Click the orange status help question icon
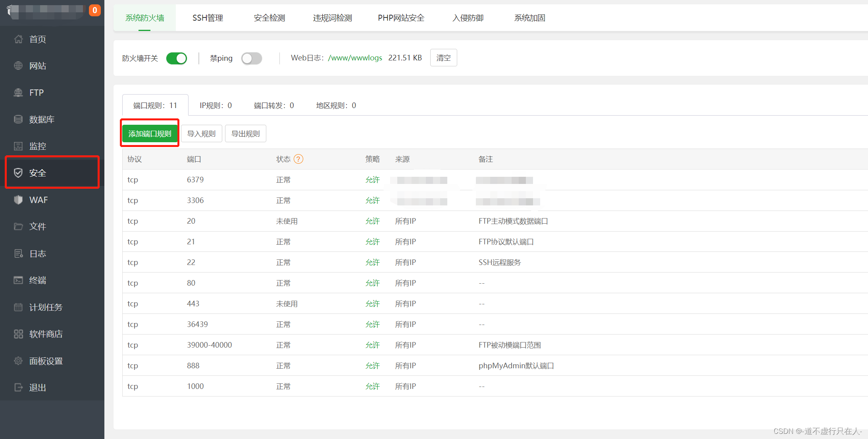The image size is (868, 439). tap(298, 159)
